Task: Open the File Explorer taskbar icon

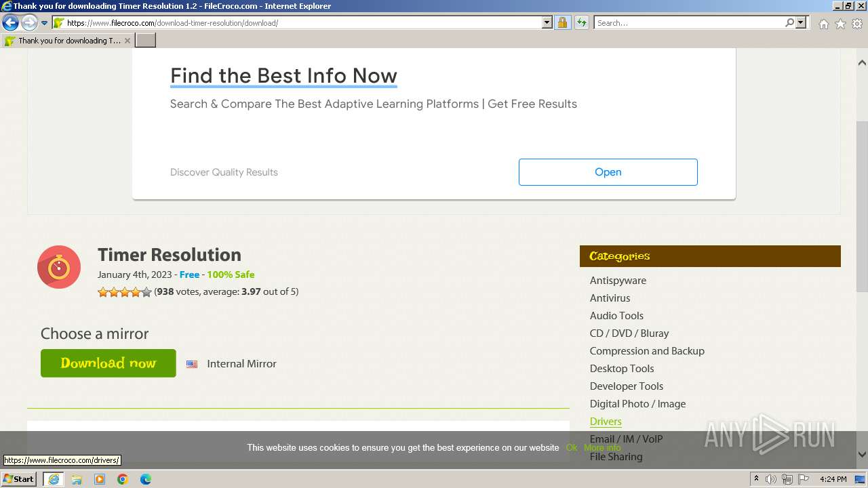Action: 77,479
